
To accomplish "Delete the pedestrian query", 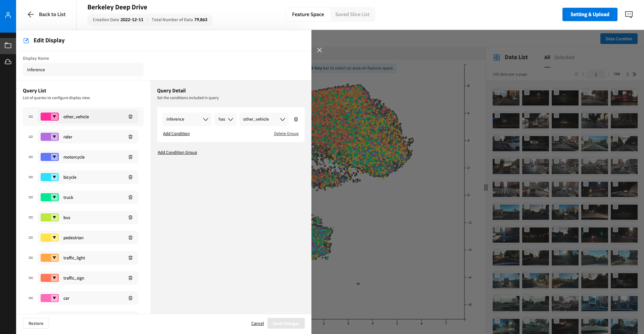I will pos(131,238).
